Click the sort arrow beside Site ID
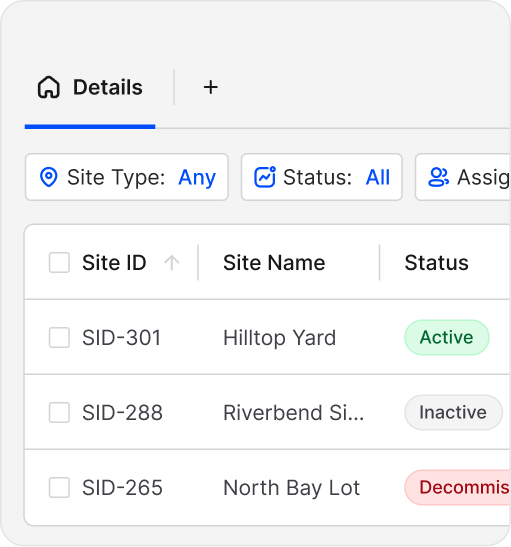 [x=172, y=263]
